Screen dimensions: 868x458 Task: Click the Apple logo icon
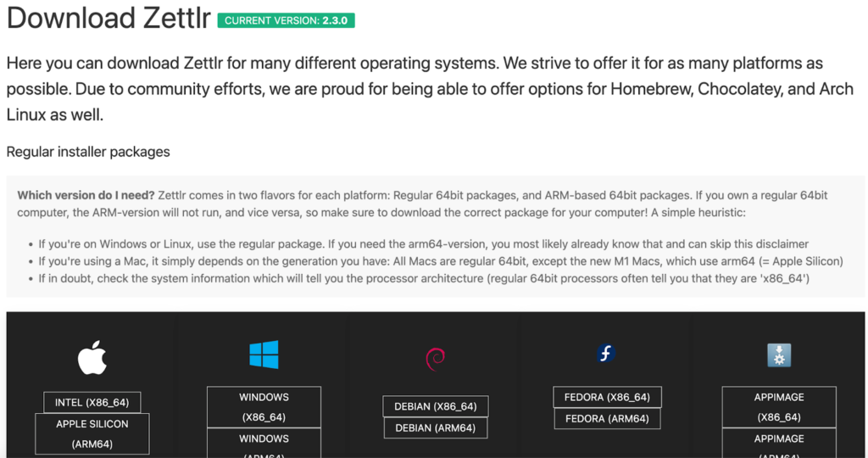[x=92, y=359]
